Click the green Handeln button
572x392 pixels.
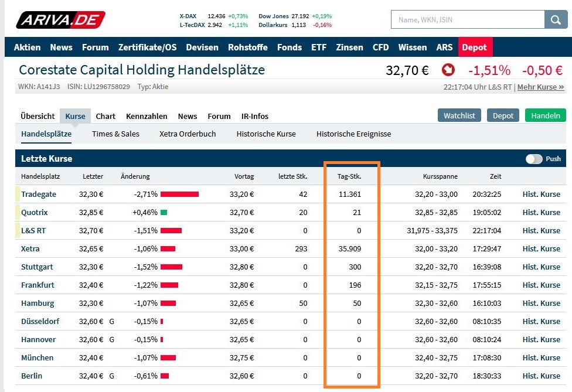pos(545,115)
